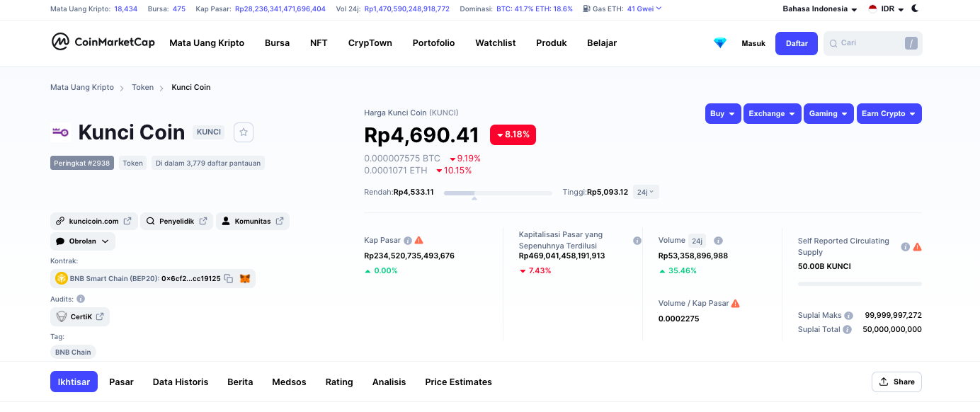This screenshot has width=980, height=412.
Task: Toggle the dark mode moon icon
Action: coord(915,8)
